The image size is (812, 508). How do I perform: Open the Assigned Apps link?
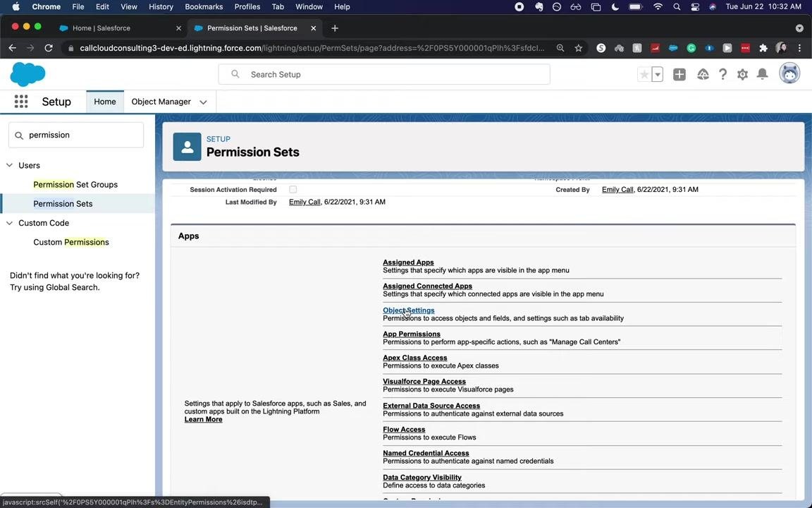(408, 262)
